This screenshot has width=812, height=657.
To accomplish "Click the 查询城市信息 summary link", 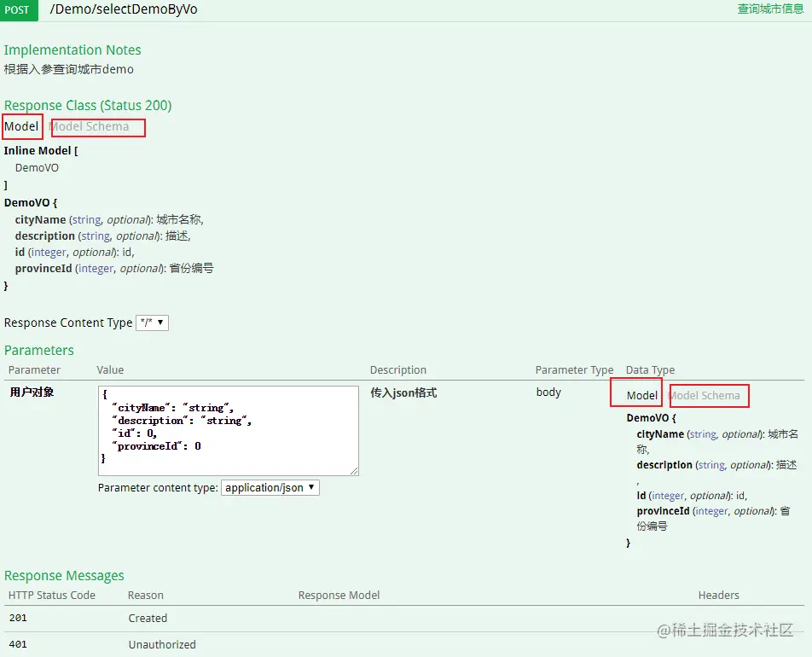I will tap(770, 9).
